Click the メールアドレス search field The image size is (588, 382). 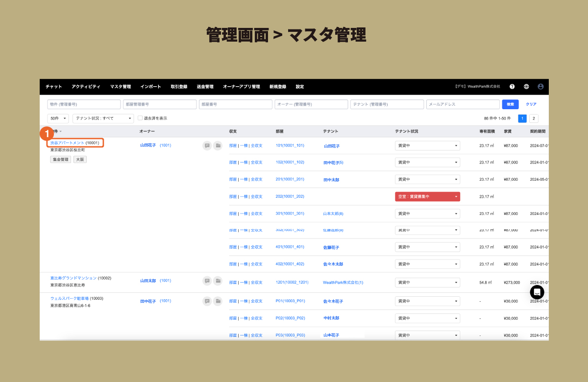463,104
